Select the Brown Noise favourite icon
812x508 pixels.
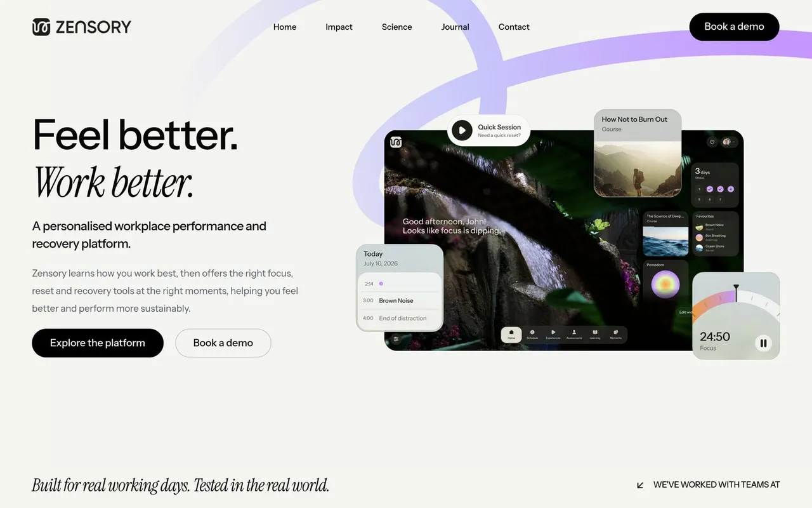click(699, 227)
